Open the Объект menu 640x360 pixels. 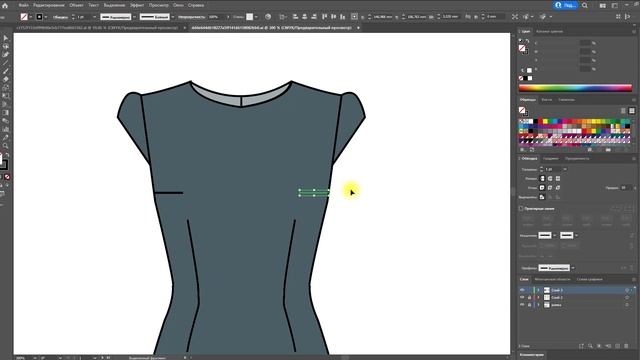pos(76,5)
